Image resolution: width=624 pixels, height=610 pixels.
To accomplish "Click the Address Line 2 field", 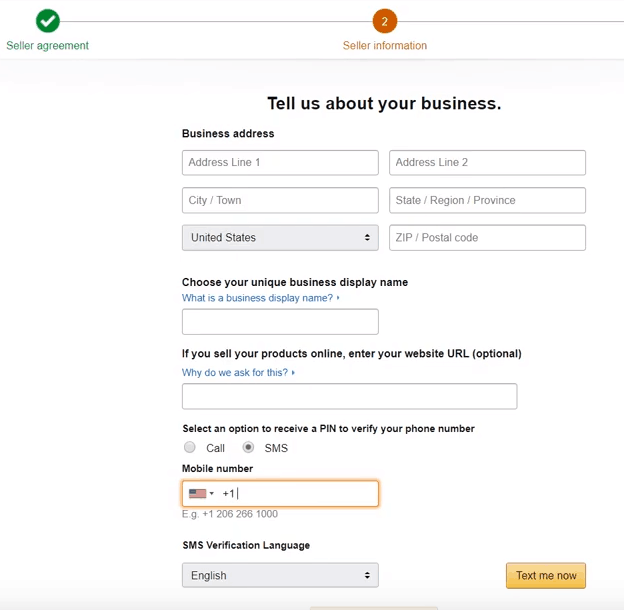I will pos(487,163).
